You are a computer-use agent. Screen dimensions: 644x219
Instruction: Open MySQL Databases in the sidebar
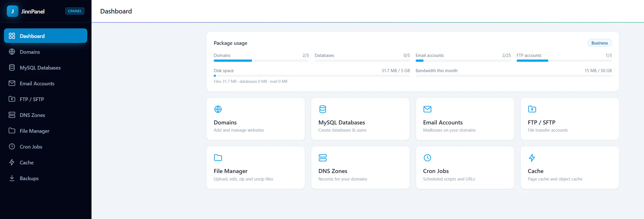tap(46, 68)
